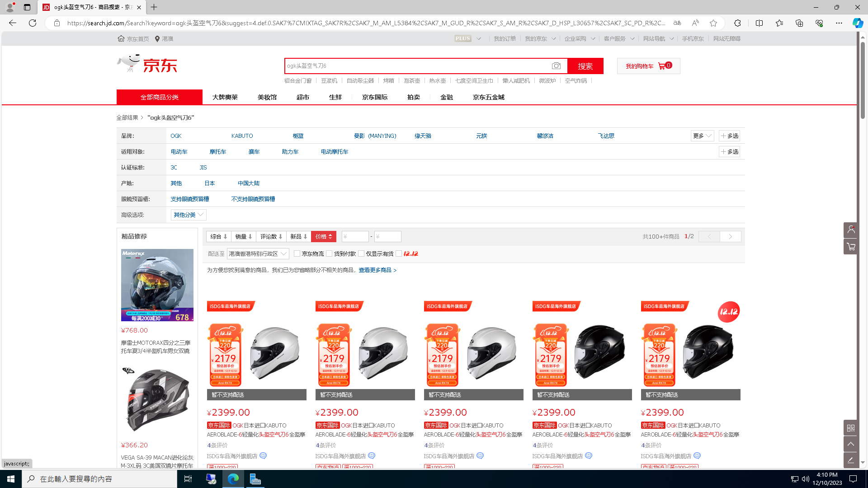Click the translate icon in address bar
This screenshot has height=488, width=868.
click(x=677, y=23)
